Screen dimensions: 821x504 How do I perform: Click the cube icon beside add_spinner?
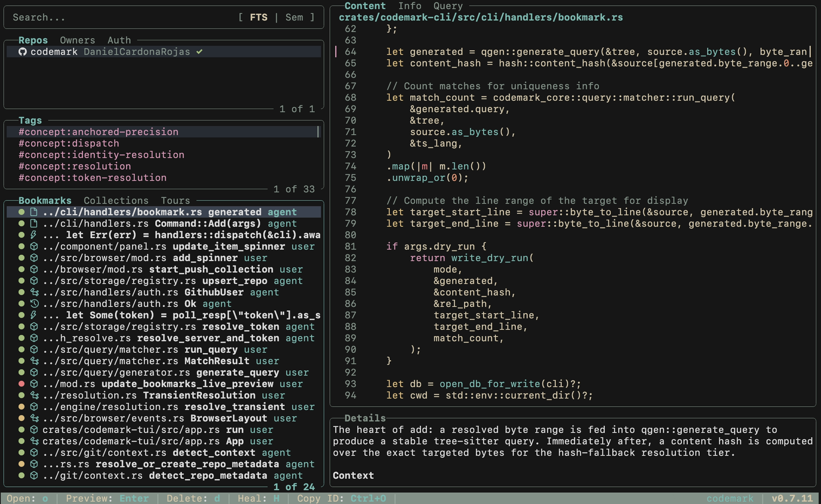click(34, 258)
